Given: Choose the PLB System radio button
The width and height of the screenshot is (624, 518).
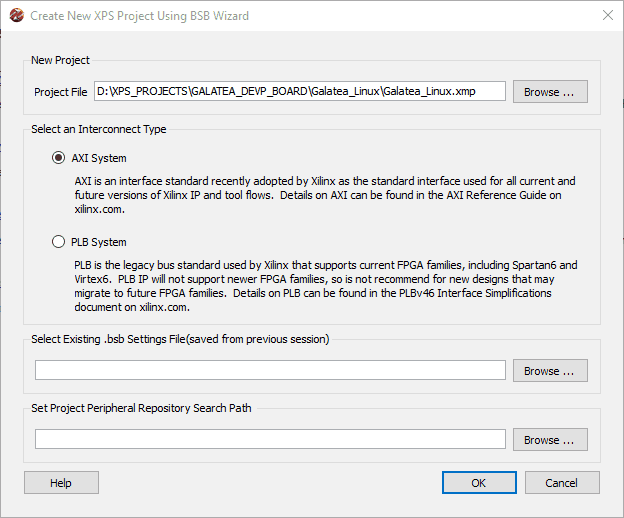Looking at the screenshot, I should click(x=58, y=242).
